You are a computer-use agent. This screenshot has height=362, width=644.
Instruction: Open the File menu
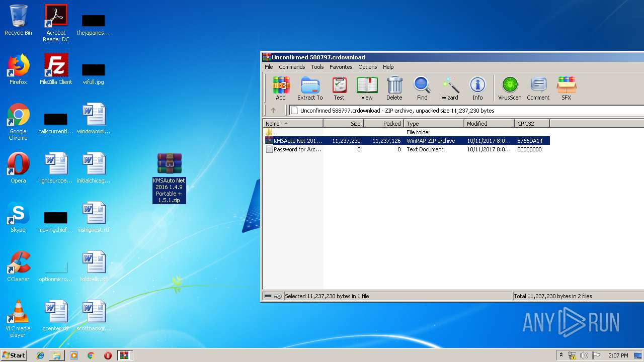click(x=269, y=67)
